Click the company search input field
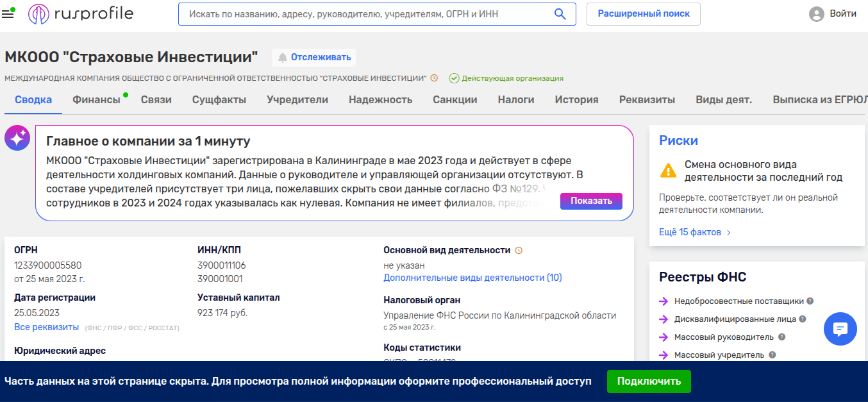This screenshot has height=402, width=868. 365,14
